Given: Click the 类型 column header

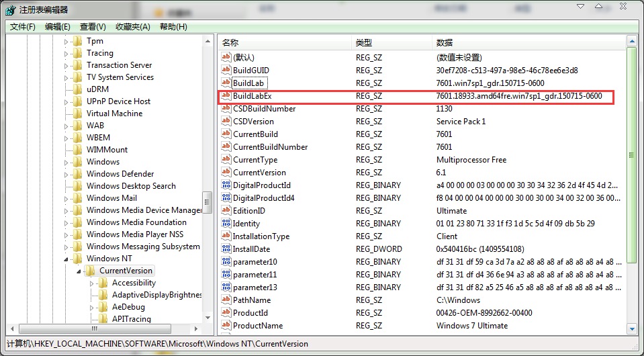Looking at the screenshot, I should pos(363,42).
